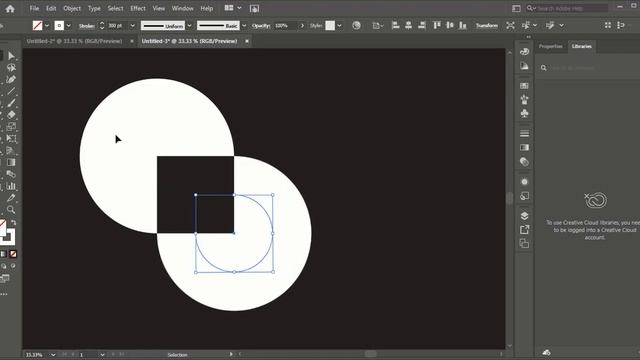Switch to the Libraries panel tab
The height and width of the screenshot is (360, 640).
click(x=582, y=46)
